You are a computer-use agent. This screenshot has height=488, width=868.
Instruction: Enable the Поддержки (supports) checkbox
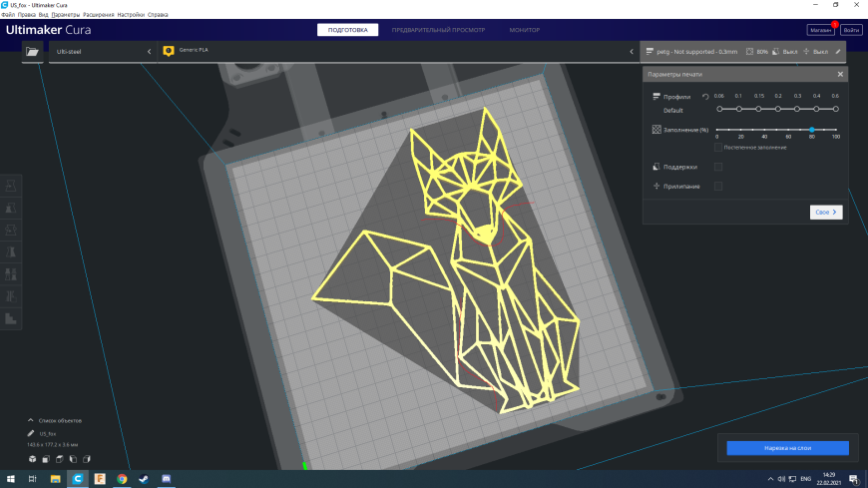pos(718,167)
